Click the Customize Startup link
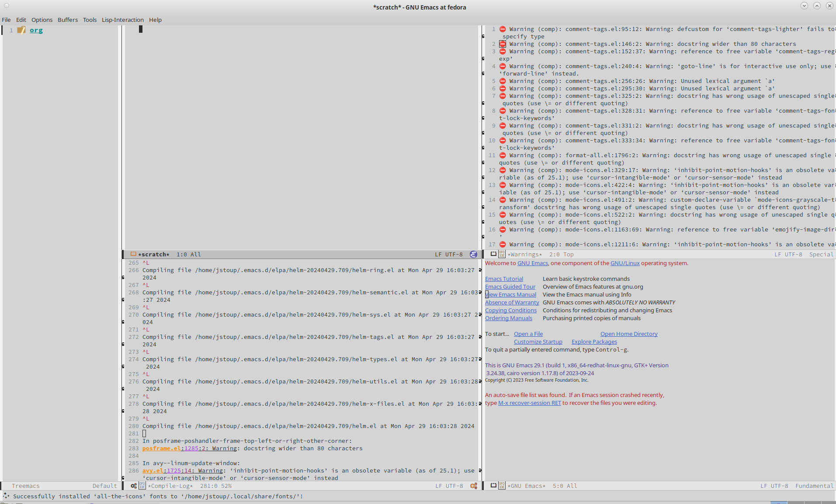Image resolution: width=836 pixels, height=504 pixels. (x=538, y=342)
